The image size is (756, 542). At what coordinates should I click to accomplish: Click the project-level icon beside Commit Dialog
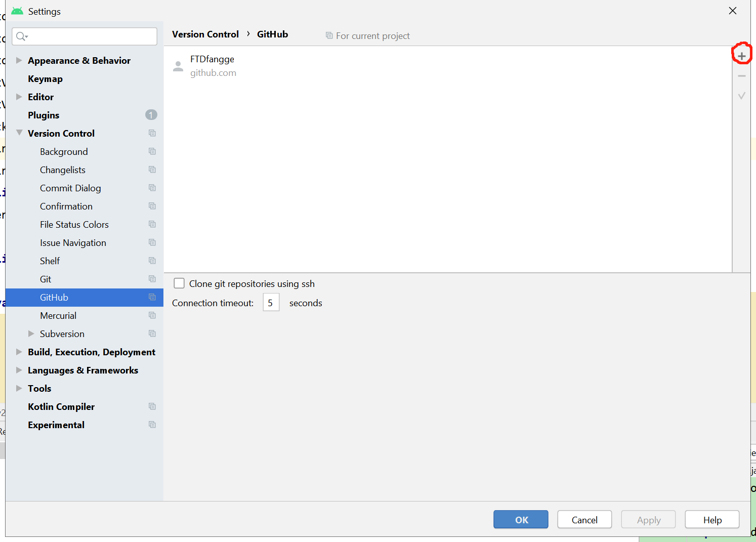tap(152, 188)
